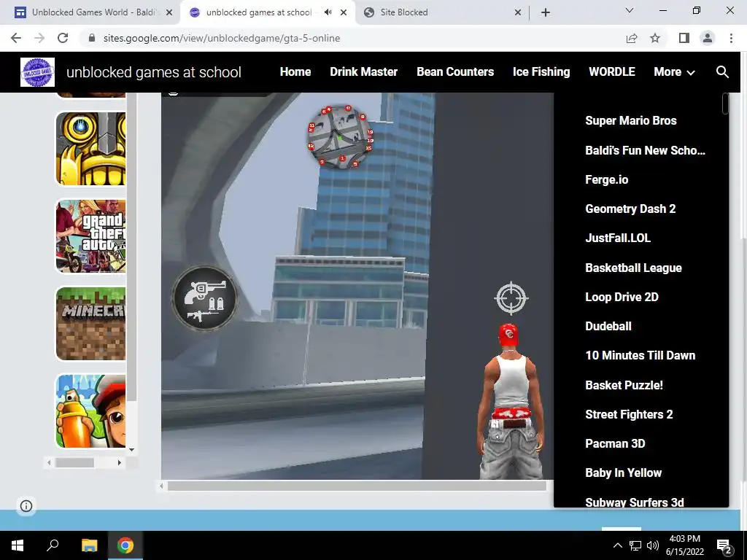Click the sidebar horizontal scroll right arrow
The image size is (747, 560).
click(x=119, y=462)
